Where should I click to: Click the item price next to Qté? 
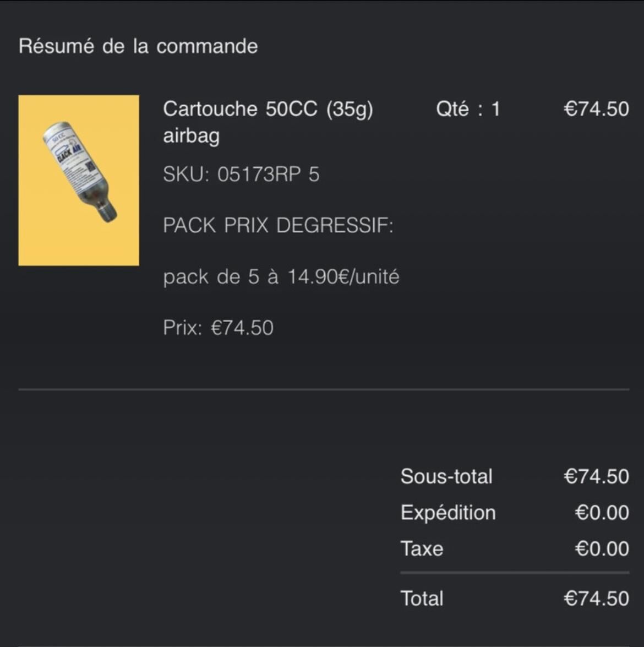pyautogui.click(x=596, y=109)
